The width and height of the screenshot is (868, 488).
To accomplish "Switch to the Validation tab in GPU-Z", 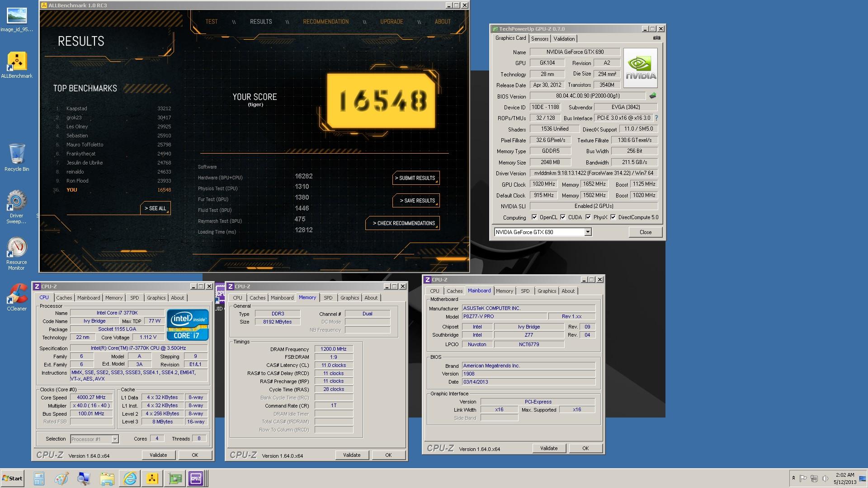I will click(x=564, y=39).
